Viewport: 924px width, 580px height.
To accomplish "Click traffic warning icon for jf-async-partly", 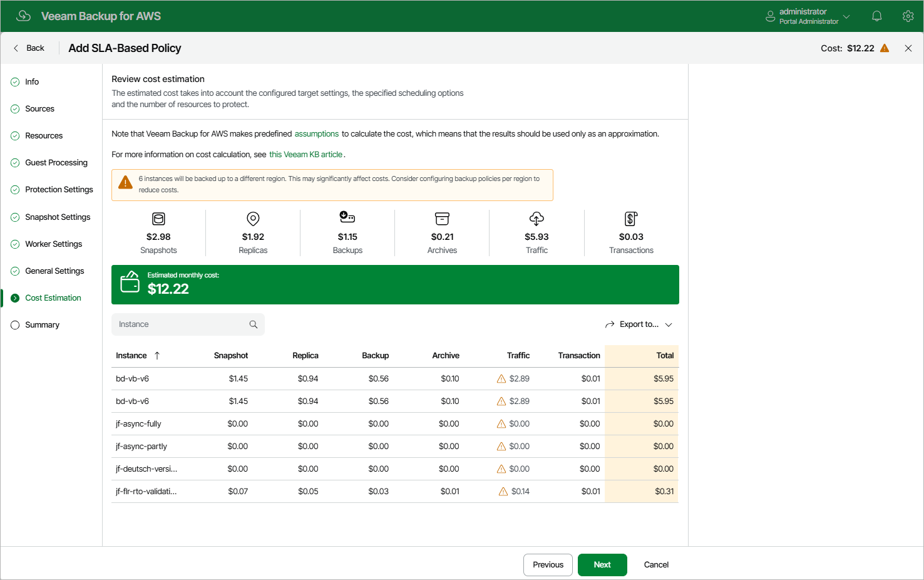I will point(501,447).
